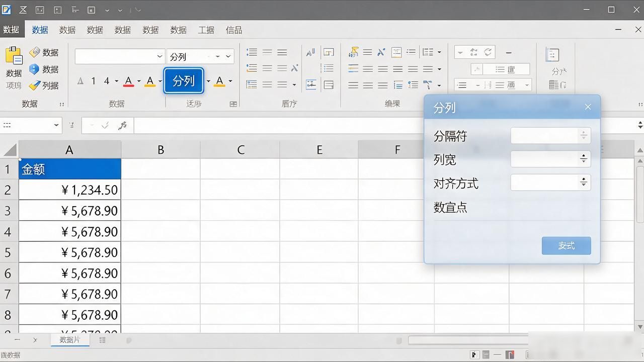
Task: Click the insert function icon beside the formula bar
Action: pyautogui.click(x=122, y=125)
